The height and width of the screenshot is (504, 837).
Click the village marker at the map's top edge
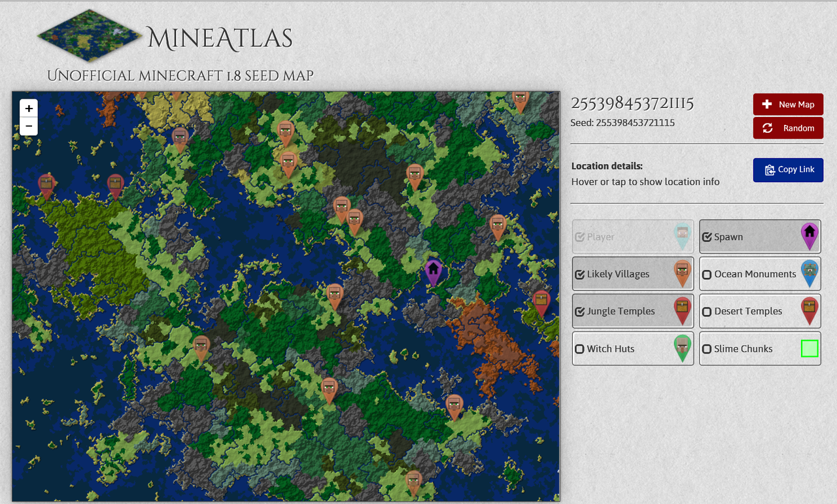coord(521,101)
